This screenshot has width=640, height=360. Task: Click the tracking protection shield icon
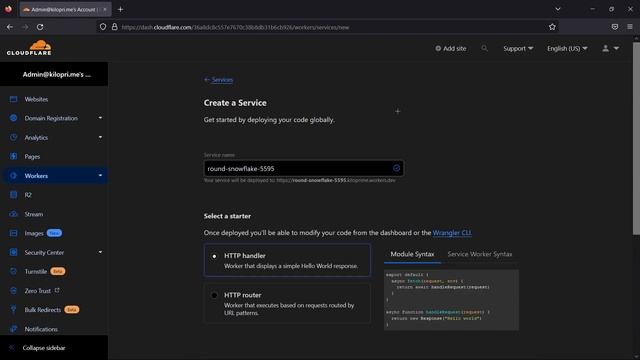coord(103,27)
